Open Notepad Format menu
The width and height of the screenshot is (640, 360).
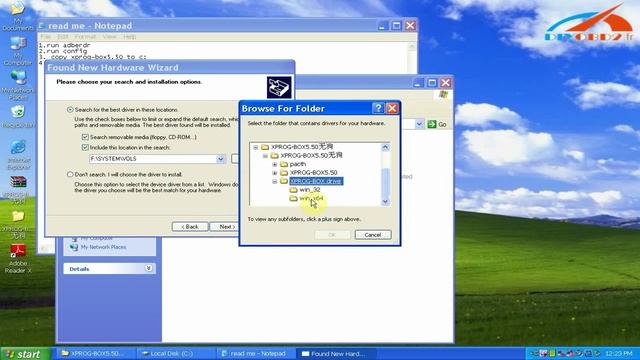tap(85, 37)
